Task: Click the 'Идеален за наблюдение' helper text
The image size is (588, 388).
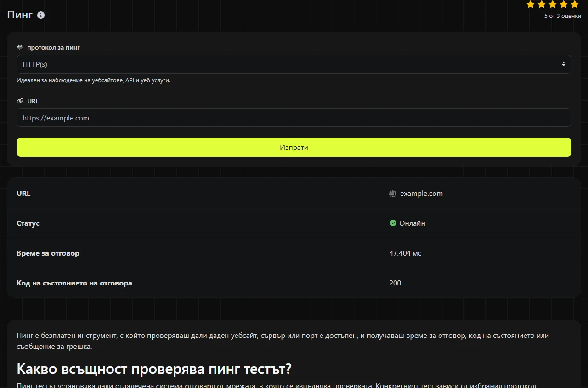Action: tap(93, 80)
